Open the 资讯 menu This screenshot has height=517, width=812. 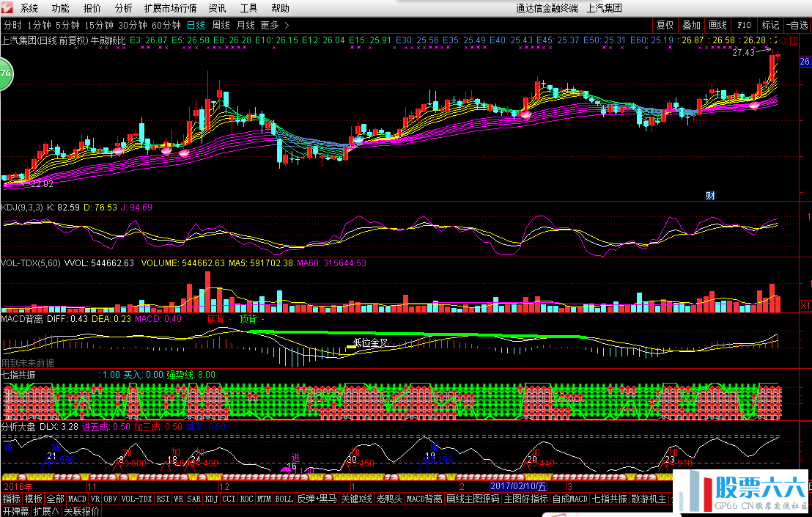tap(217, 8)
